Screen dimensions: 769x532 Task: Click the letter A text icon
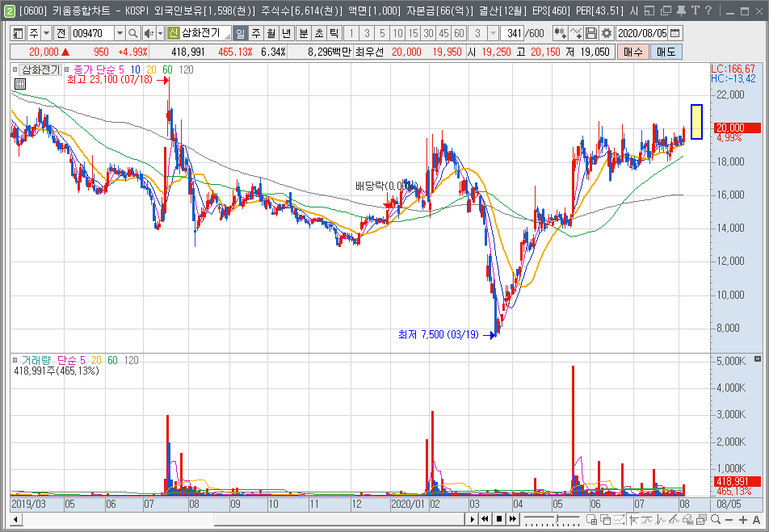[x=756, y=519]
